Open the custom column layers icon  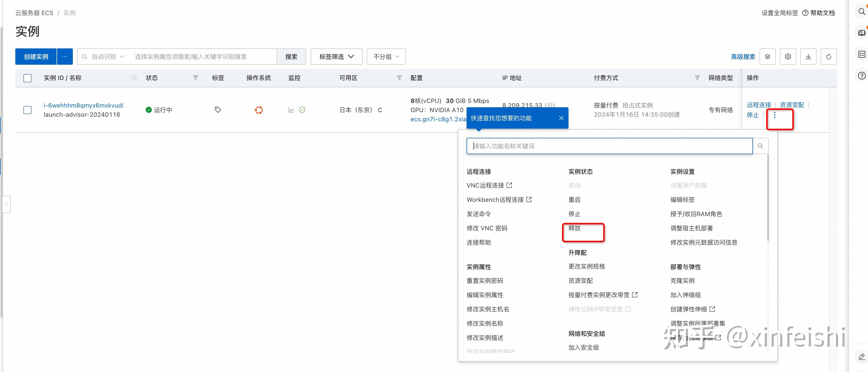click(x=768, y=56)
